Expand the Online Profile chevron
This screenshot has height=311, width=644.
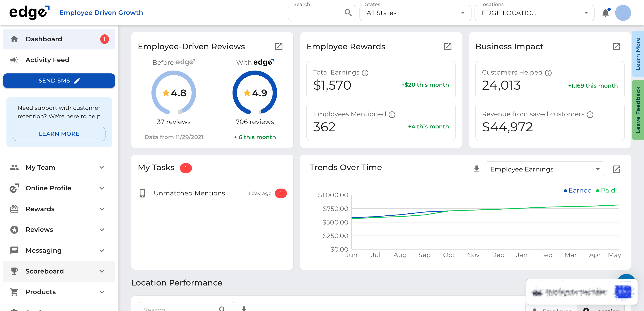[x=102, y=188]
